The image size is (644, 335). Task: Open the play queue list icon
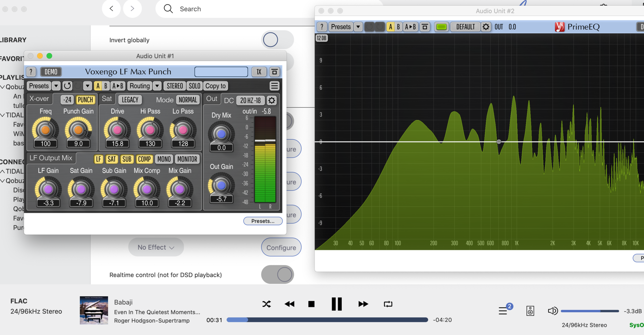[503, 311]
